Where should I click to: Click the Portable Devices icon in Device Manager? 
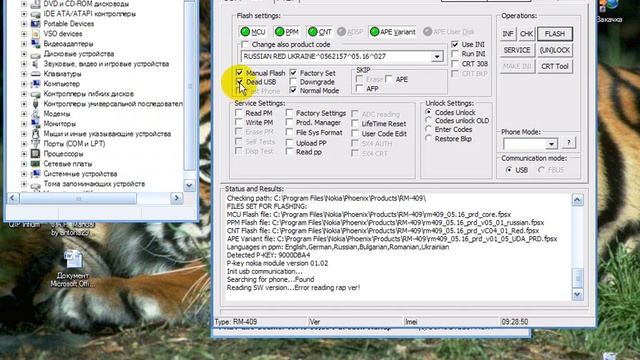click(36, 24)
